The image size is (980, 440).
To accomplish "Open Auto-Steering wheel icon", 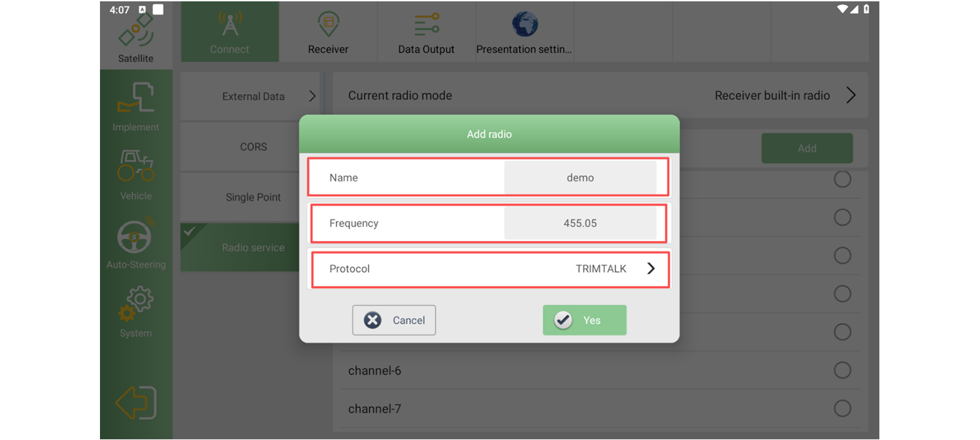I will click(136, 236).
